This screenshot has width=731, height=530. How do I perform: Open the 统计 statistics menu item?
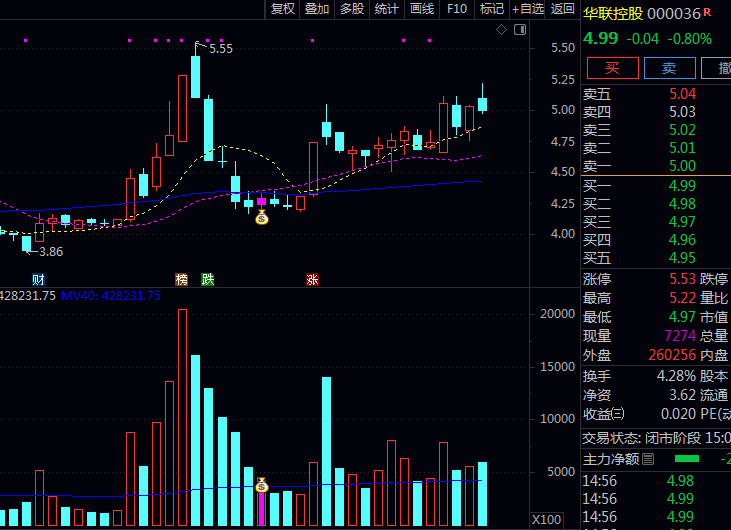pos(386,9)
